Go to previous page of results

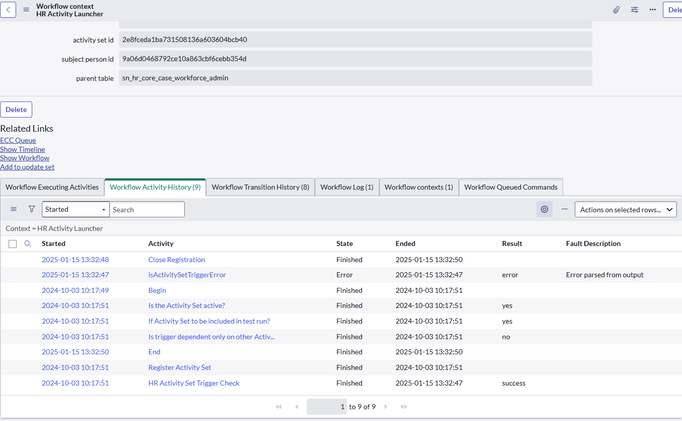[297, 407]
